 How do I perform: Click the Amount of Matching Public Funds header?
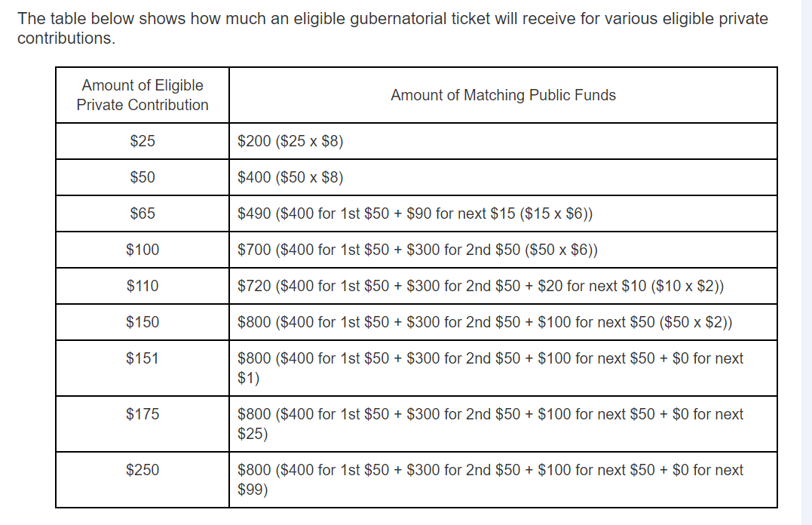click(503, 95)
